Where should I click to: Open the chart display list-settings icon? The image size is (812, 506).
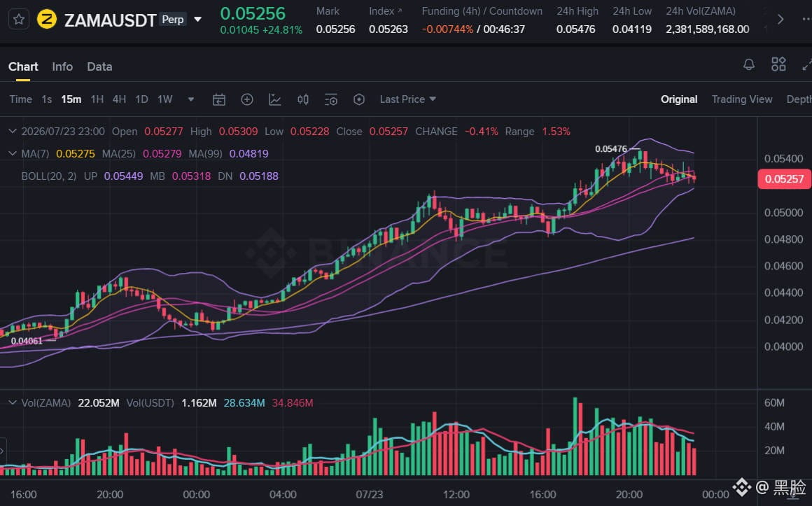[x=331, y=99]
